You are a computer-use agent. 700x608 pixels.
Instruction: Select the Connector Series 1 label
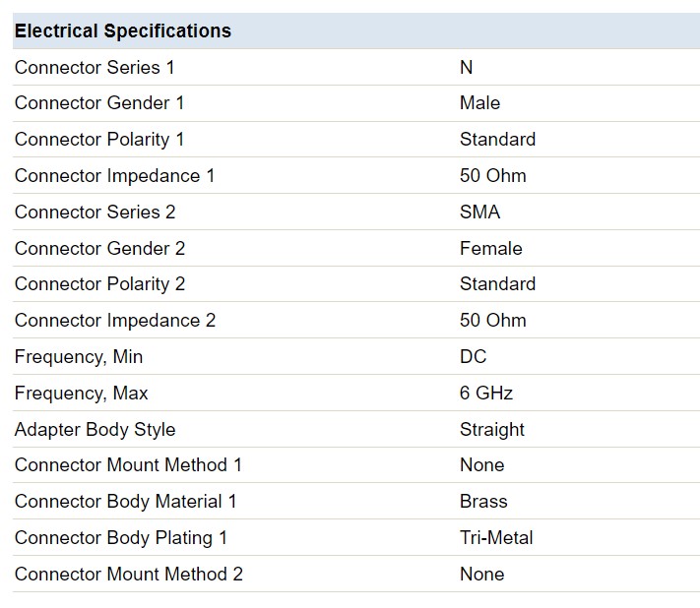95,67
